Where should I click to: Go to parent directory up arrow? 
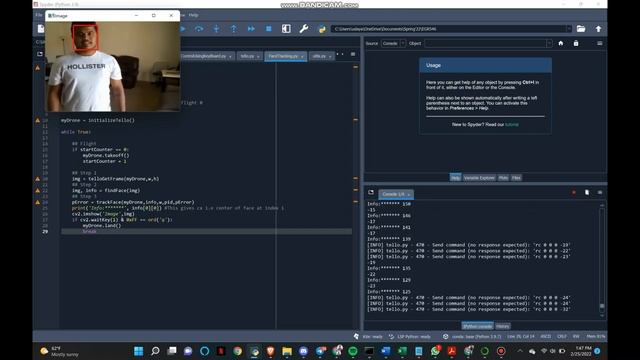tap(598, 29)
